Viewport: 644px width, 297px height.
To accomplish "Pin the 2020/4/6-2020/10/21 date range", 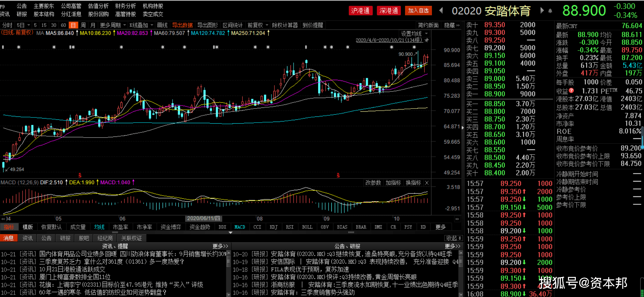I will (426, 40).
